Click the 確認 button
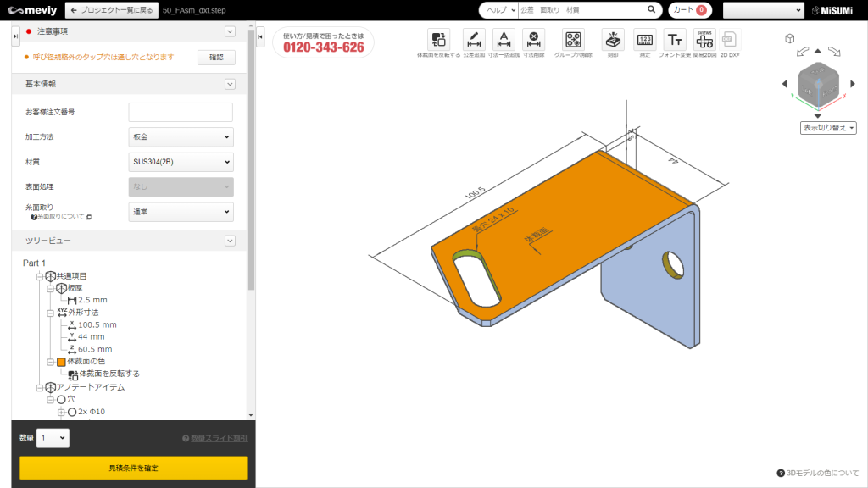 pos(216,57)
